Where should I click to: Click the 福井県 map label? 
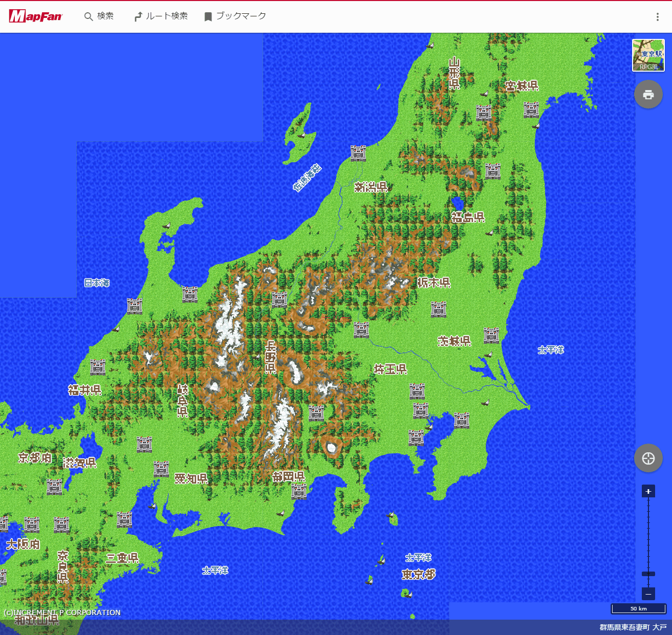click(85, 390)
